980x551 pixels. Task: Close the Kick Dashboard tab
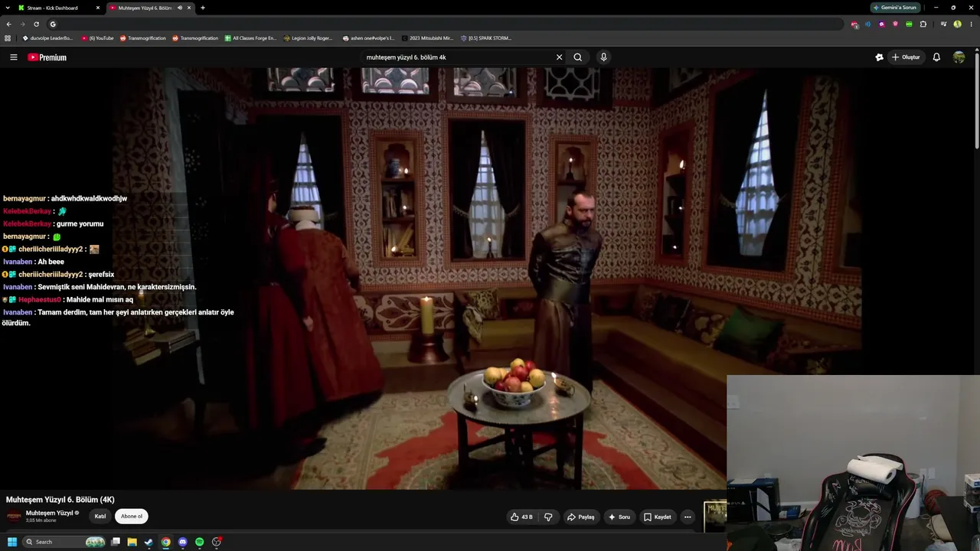(97, 8)
